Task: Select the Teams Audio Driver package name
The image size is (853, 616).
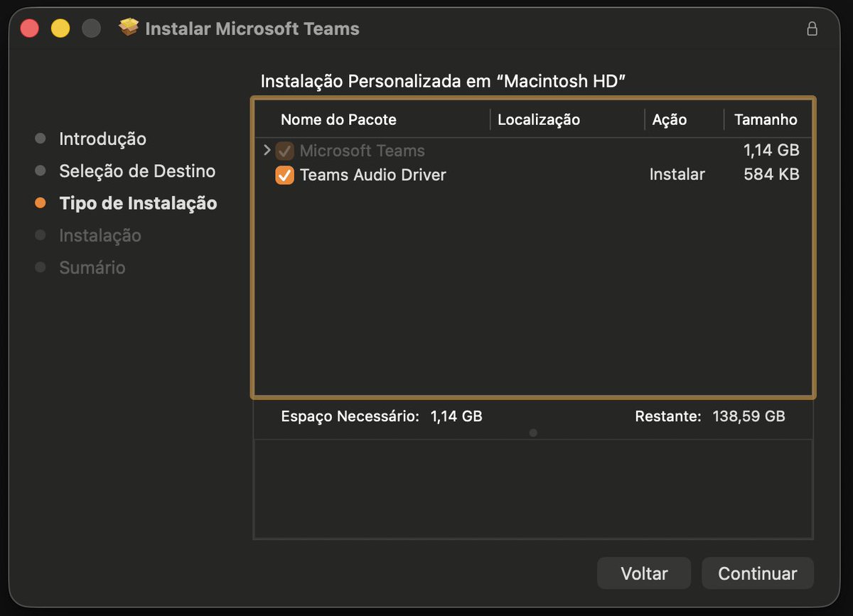Action: pyautogui.click(x=373, y=175)
